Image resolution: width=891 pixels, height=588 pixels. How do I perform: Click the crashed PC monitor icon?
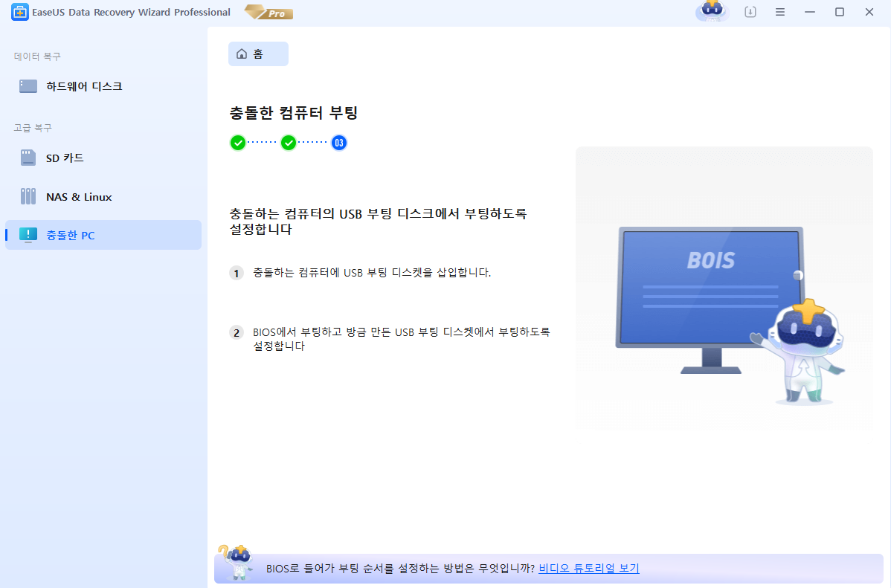coord(28,235)
